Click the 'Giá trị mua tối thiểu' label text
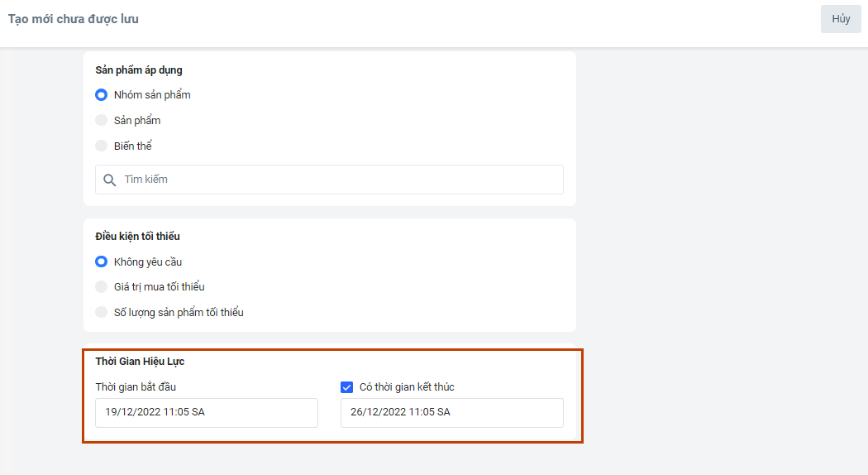868x475 pixels. click(x=160, y=287)
